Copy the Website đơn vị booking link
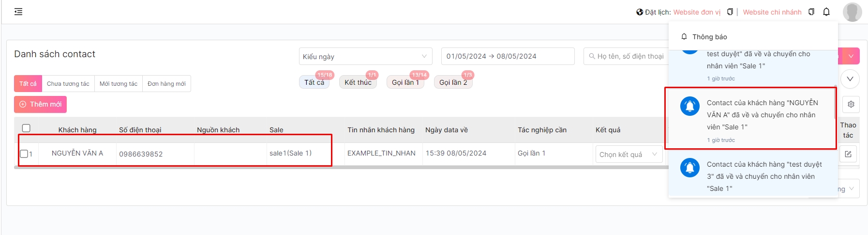 tap(730, 12)
